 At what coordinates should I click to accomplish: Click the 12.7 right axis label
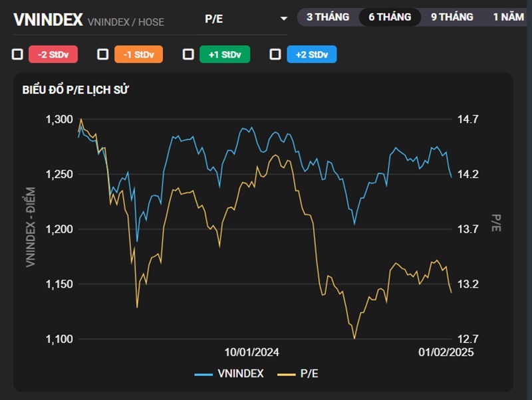tap(468, 339)
